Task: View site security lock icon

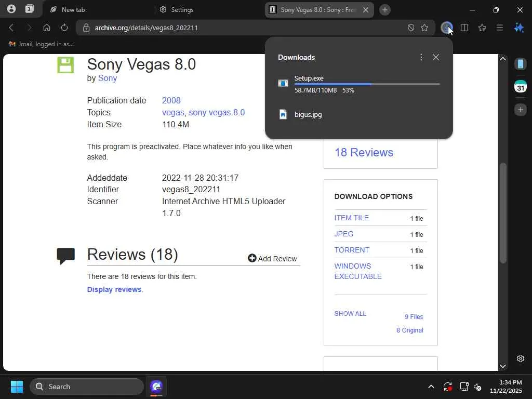Action: pyautogui.click(x=86, y=28)
